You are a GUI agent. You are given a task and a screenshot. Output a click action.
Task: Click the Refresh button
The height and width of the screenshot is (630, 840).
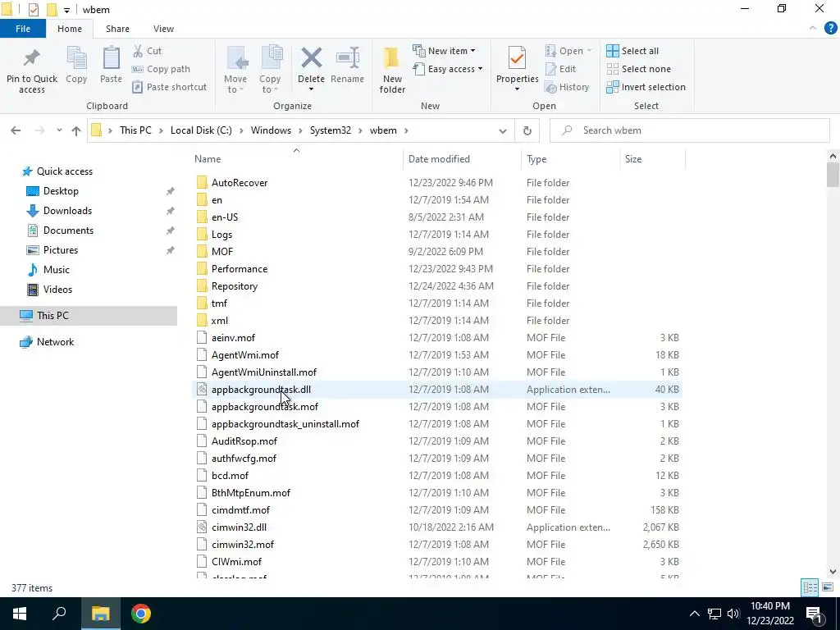[x=527, y=130]
